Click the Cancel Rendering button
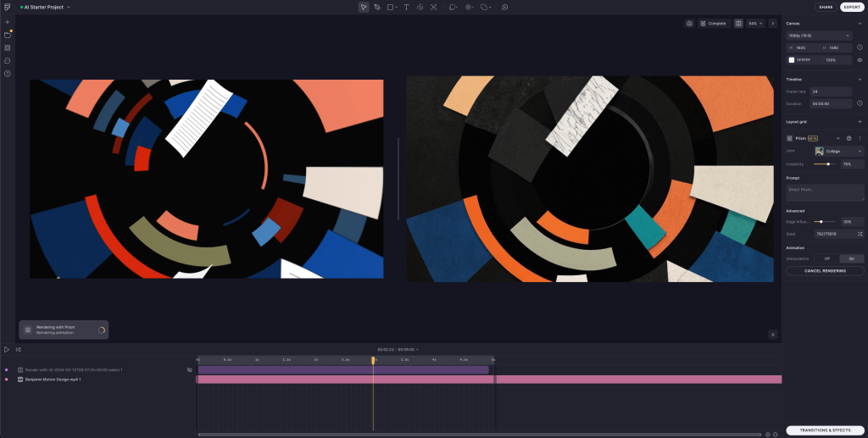 point(825,271)
